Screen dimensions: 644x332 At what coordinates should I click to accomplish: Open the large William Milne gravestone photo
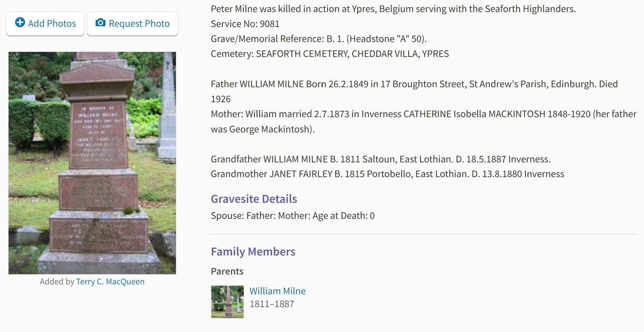(x=92, y=163)
